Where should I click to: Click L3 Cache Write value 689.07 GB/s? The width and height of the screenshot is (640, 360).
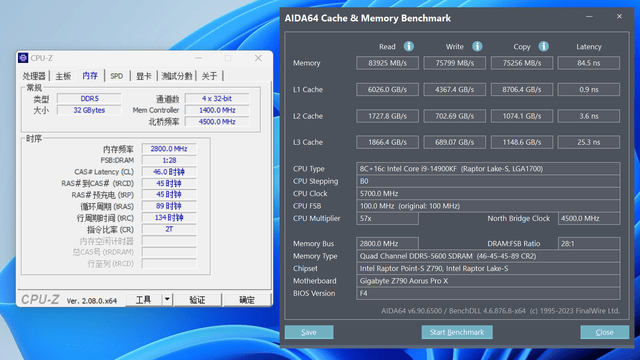click(455, 142)
